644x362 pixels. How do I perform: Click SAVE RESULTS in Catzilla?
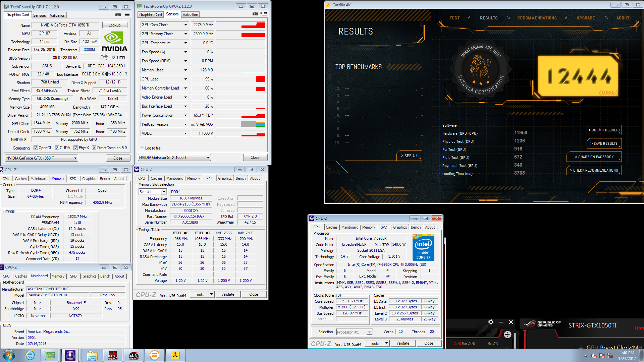604,143
